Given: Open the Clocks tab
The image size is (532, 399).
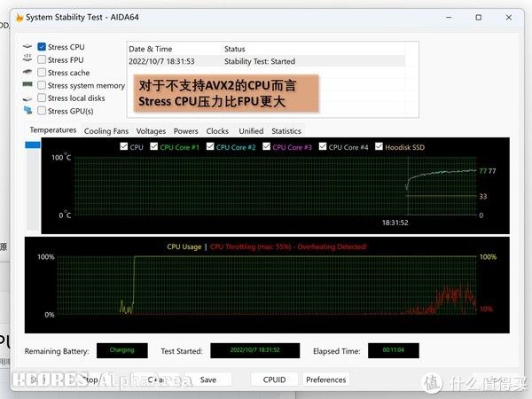Looking at the screenshot, I should [217, 130].
